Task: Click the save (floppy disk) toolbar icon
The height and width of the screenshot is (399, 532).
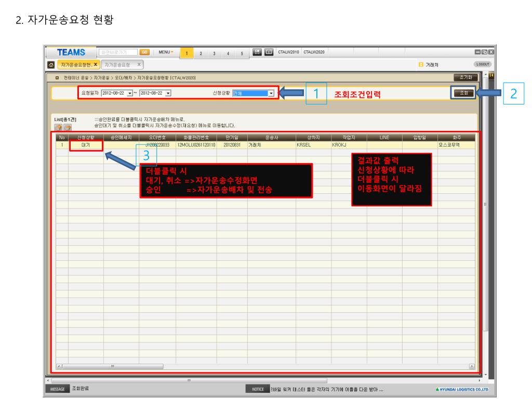Action: pyautogui.click(x=257, y=52)
